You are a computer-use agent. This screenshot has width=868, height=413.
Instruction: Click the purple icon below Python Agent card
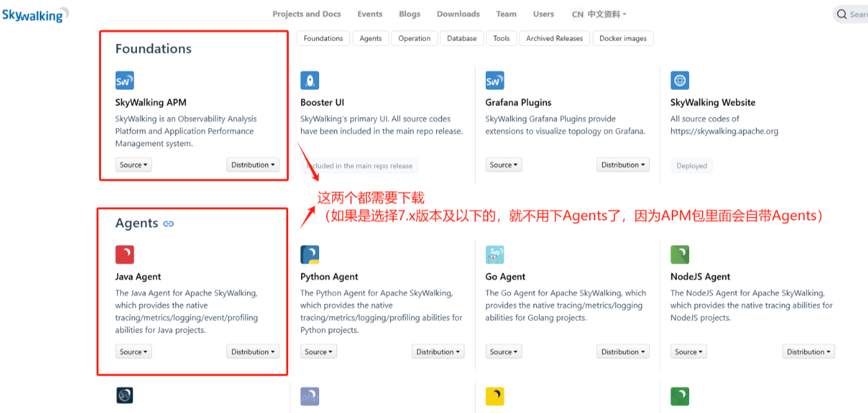click(309, 397)
